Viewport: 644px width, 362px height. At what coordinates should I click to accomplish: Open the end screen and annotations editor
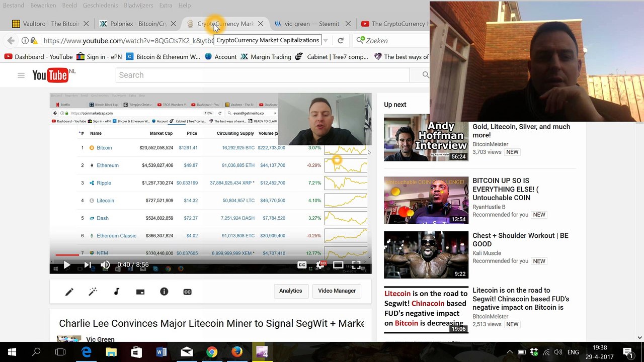tap(140, 292)
